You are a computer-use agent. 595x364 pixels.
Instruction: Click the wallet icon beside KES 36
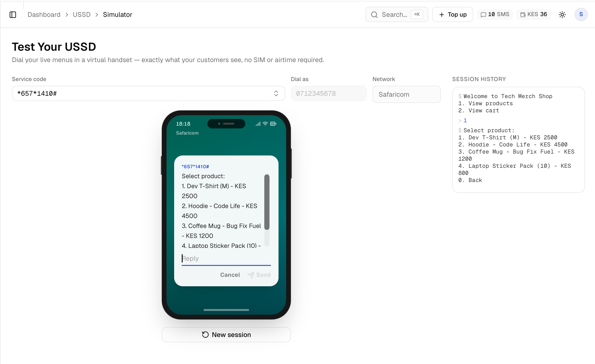tap(523, 15)
